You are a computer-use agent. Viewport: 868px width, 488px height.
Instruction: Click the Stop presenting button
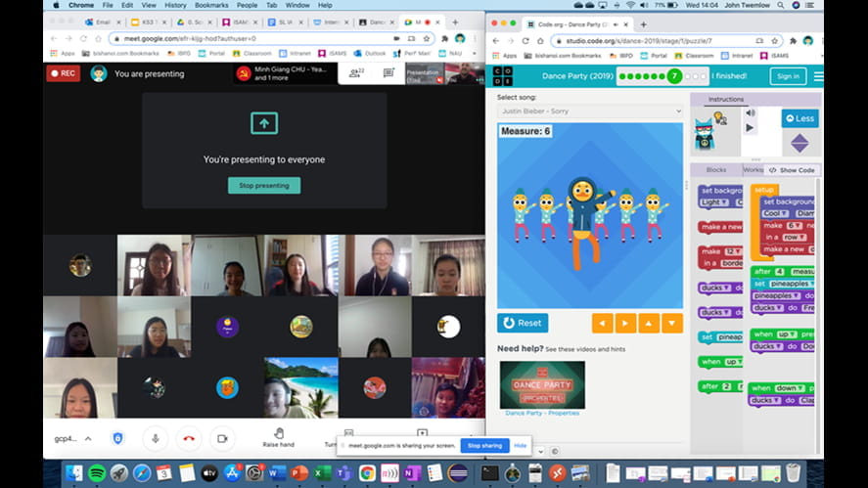click(264, 185)
